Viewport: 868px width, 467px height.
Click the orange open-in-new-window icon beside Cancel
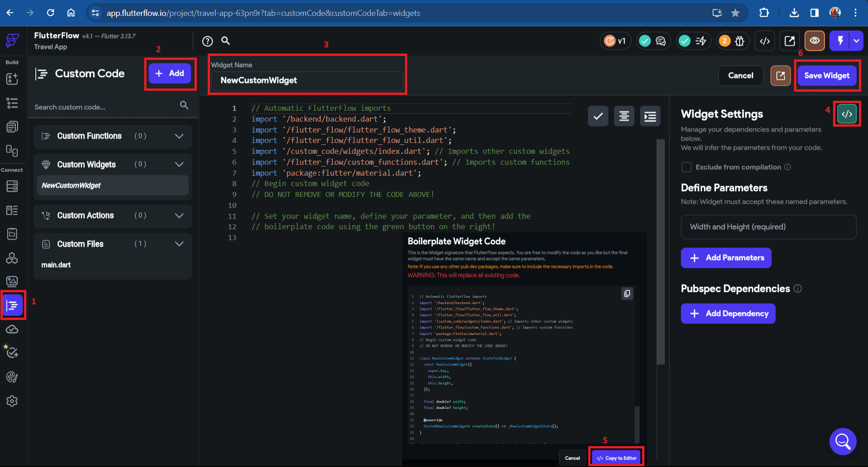tap(780, 76)
